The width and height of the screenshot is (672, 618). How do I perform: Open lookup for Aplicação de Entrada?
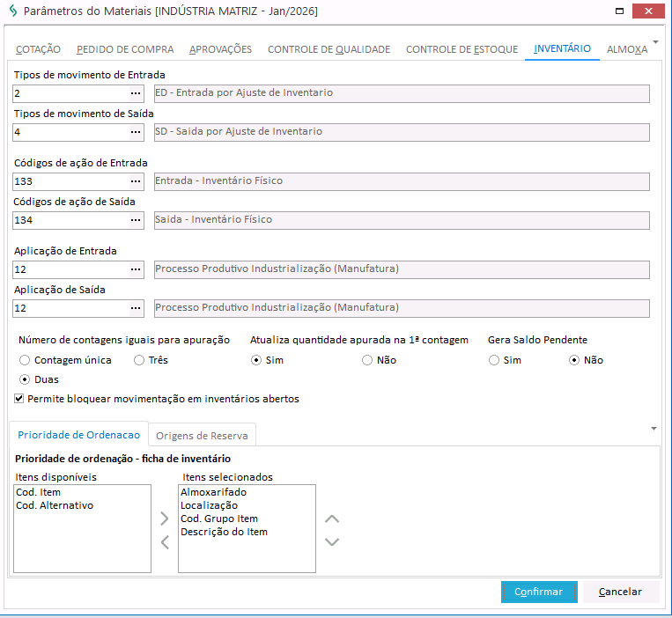(136, 269)
